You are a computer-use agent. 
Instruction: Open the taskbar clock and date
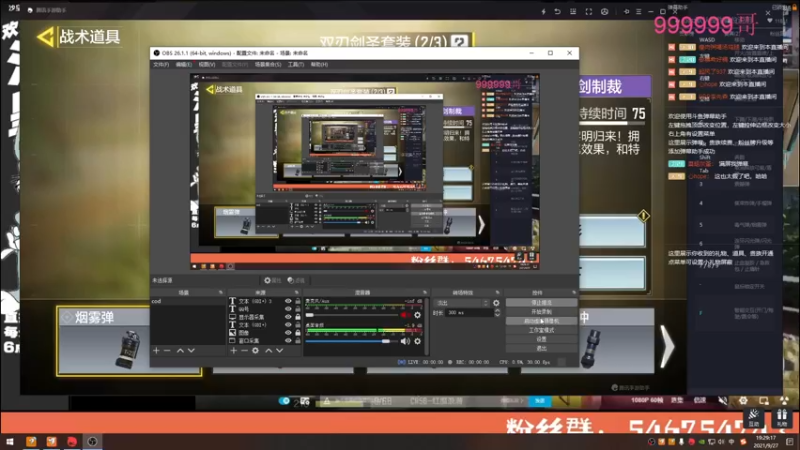click(x=766, y=441)
